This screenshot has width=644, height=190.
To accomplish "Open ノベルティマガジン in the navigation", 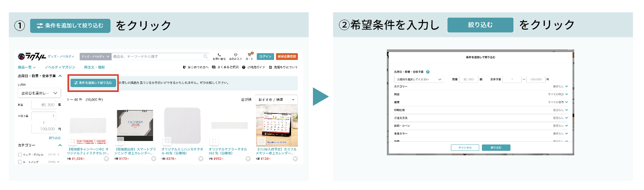I will tap(60, 67).
